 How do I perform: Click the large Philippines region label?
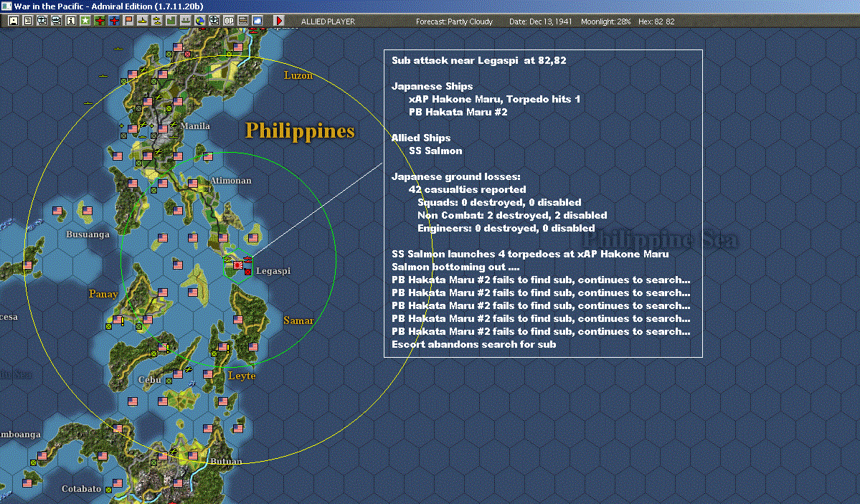point(300,131)
